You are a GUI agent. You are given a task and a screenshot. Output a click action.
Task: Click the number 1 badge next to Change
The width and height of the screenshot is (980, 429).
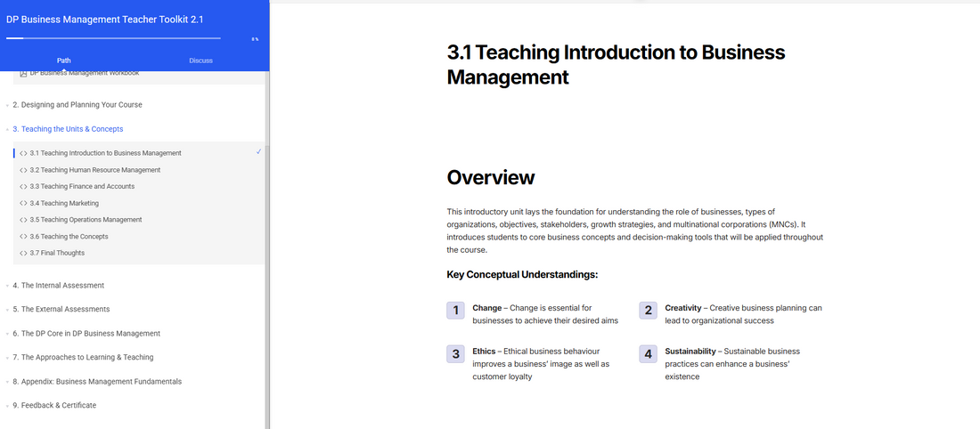coord(456,311)
